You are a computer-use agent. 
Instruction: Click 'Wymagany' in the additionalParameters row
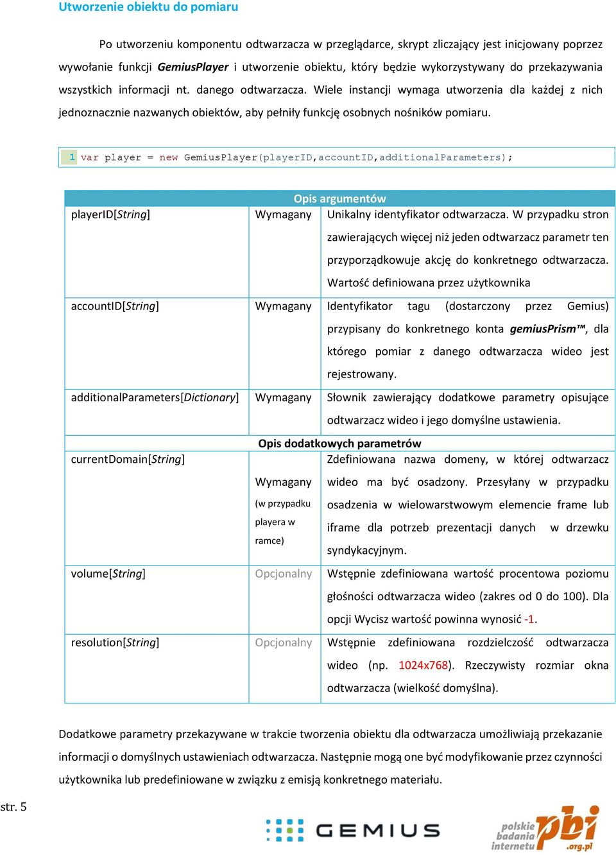(x=283, y=397)
